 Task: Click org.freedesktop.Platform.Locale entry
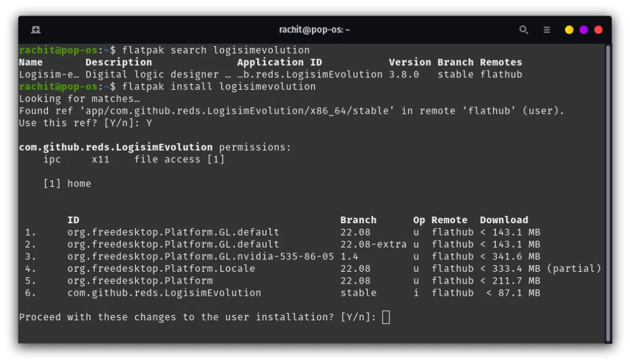161,268
